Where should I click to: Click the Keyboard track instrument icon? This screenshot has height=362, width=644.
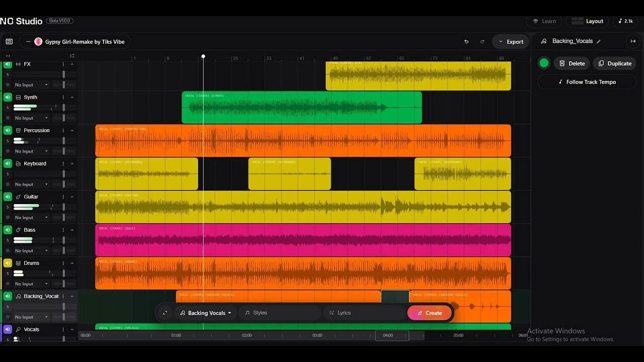[x=19, y=163]
